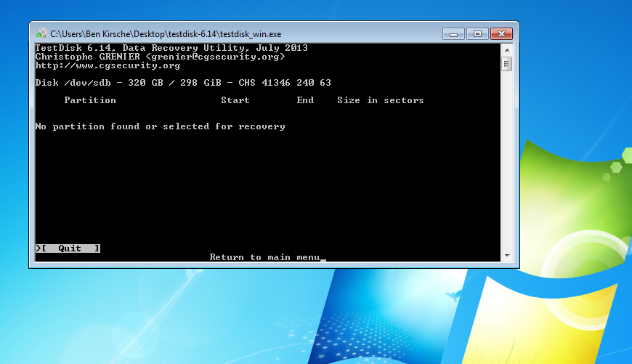This screenshot has height=364, width=632.
Task: Click the 'Partition' column header
Action: click(x=90, y=100)
